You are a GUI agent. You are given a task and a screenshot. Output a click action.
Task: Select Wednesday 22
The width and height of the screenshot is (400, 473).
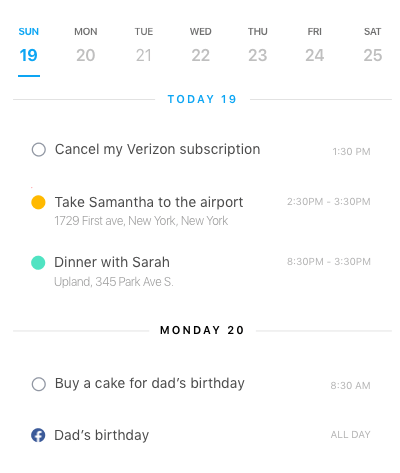200,46
